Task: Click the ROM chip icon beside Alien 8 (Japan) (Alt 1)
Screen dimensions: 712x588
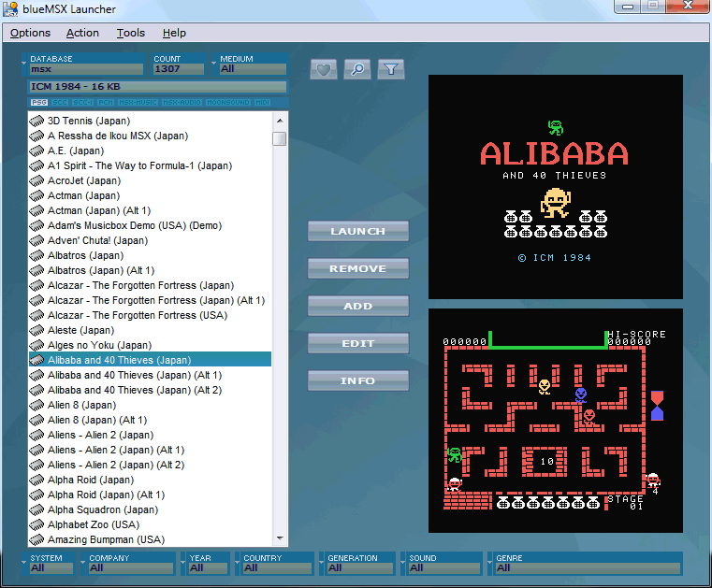Action: tap(36, 420)
